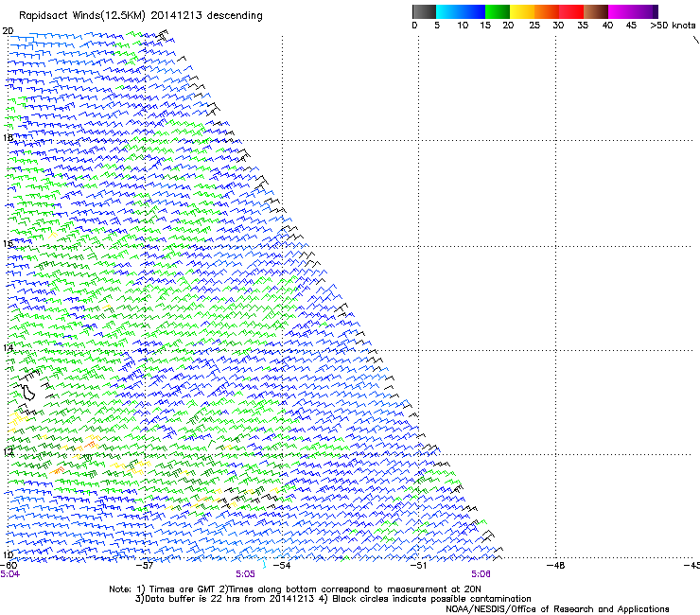Click the purple time label 5:05
Viewport: 700px width, 615px height.
246,574
